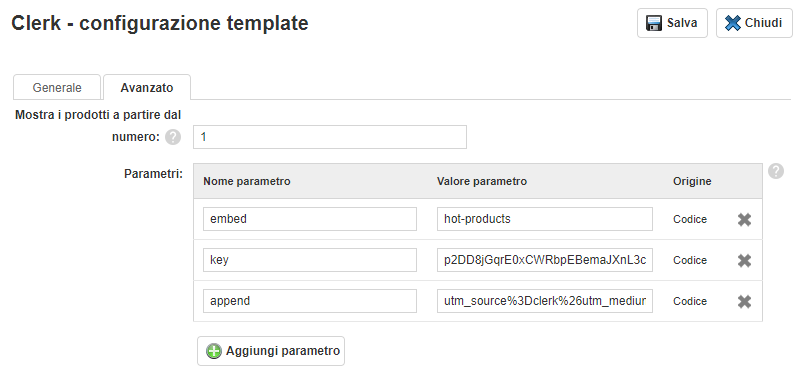Remove the key parameter row
803x381 pixels.
[x=744, y=261]
